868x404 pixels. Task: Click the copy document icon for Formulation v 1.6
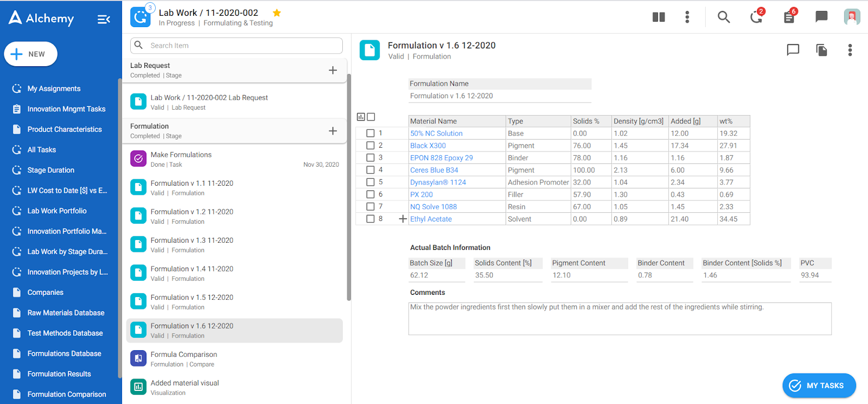[822, 50]
